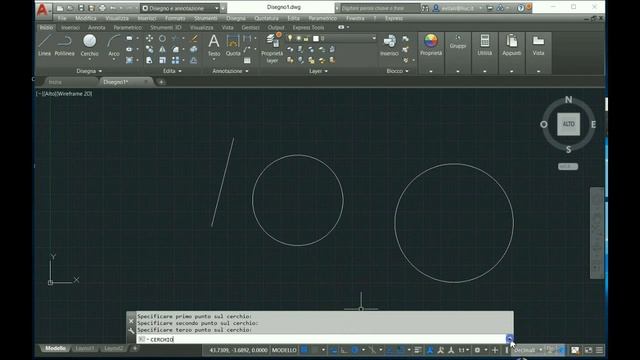Screen dimensions: 640x360
Task: Click the viewport controls label Alto Wireframe 2D
Action: 64,93
